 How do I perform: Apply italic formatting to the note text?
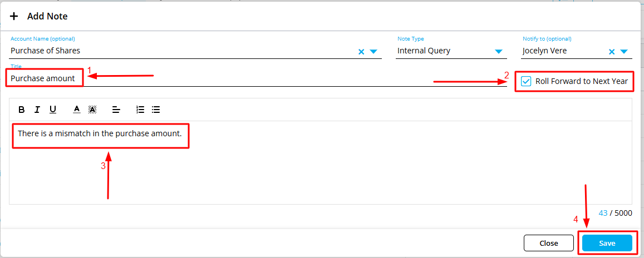coord(37,110)
